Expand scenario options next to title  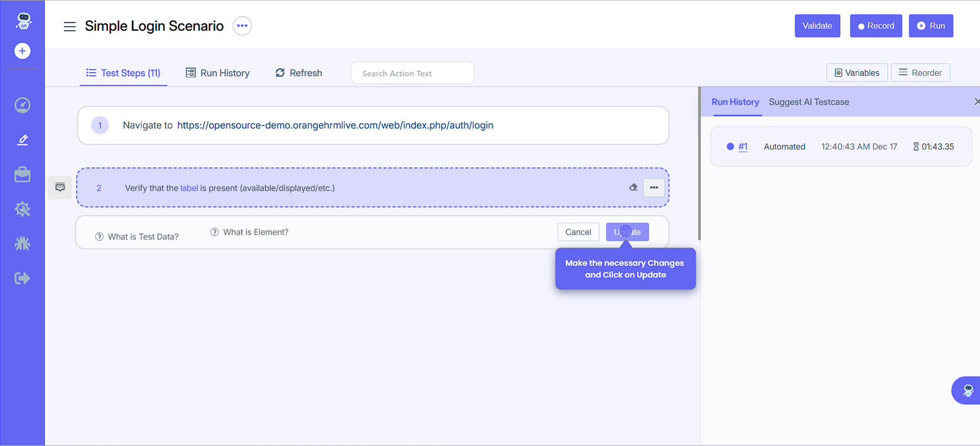point(242,26)
